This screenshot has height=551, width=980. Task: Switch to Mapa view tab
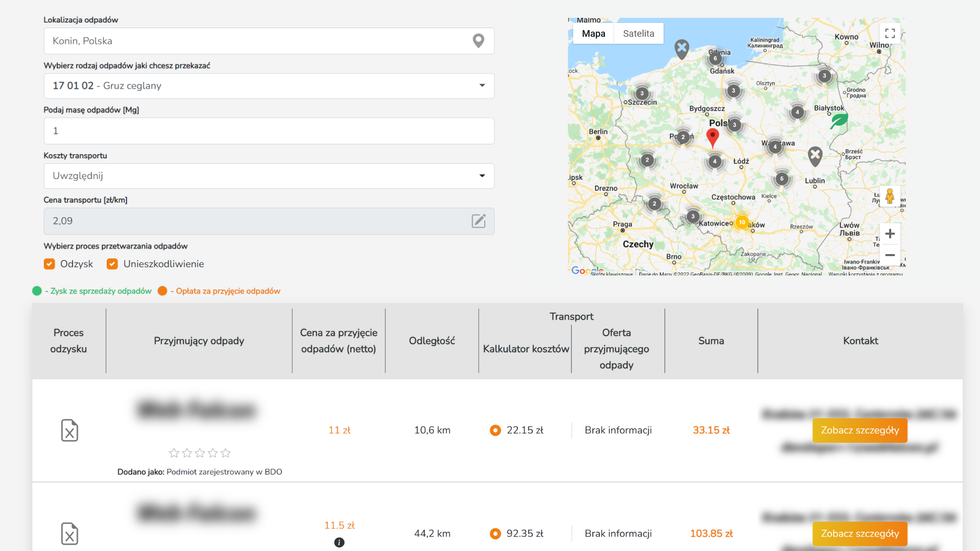coord(594,34)
